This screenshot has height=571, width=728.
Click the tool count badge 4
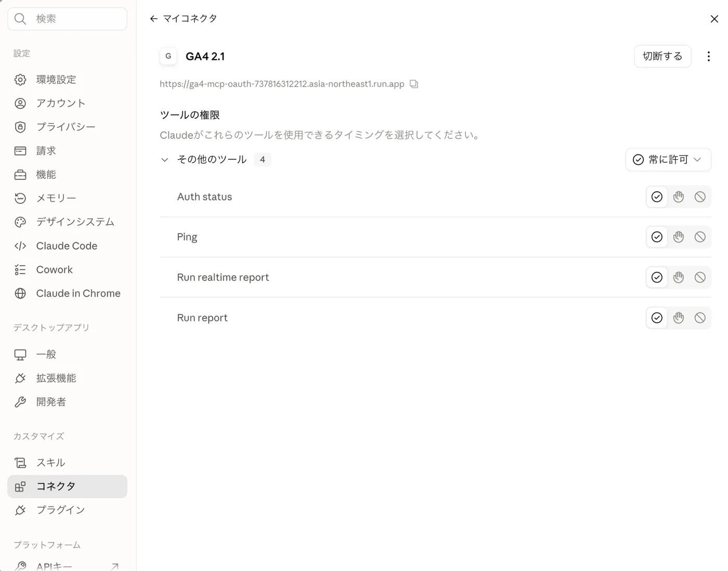point(262,160)
